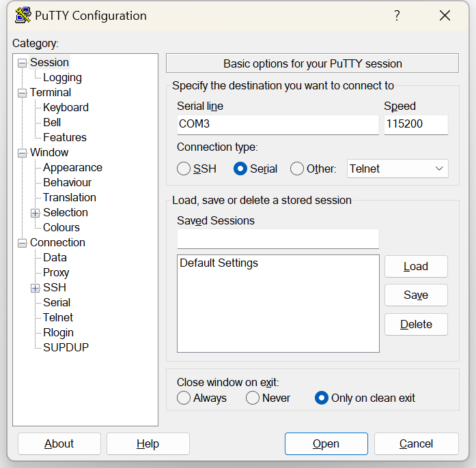Open the Behaviour settings category
476x468 pixels.
(x=67, y=183)
